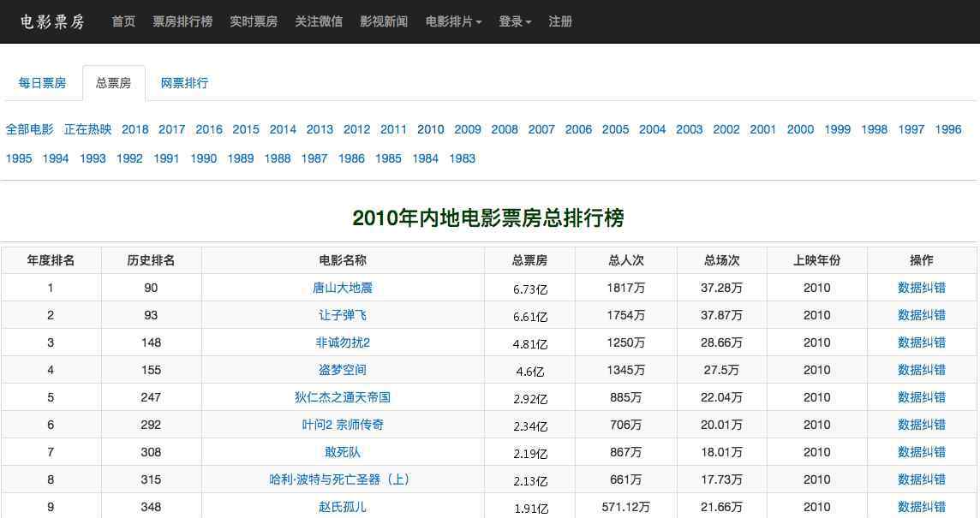980x518 pixels.
Task: Select year 1984 filter
Action: click(x=426, y=158)
